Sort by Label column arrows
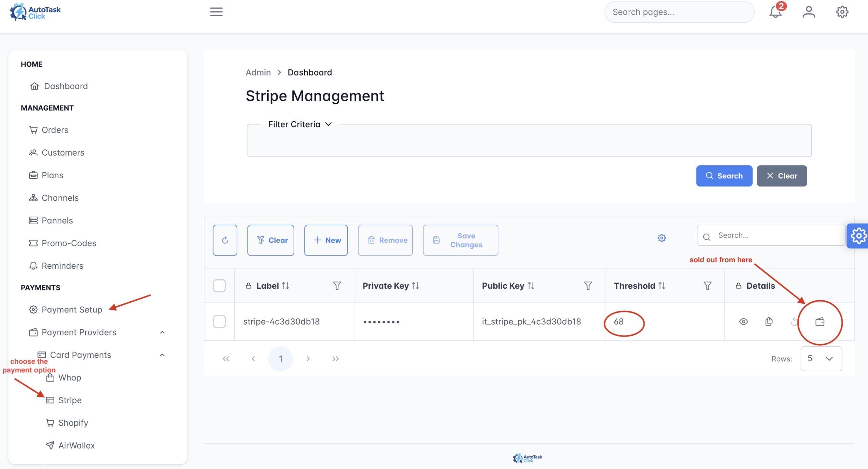Screen dimensions: 868x469 285,286
